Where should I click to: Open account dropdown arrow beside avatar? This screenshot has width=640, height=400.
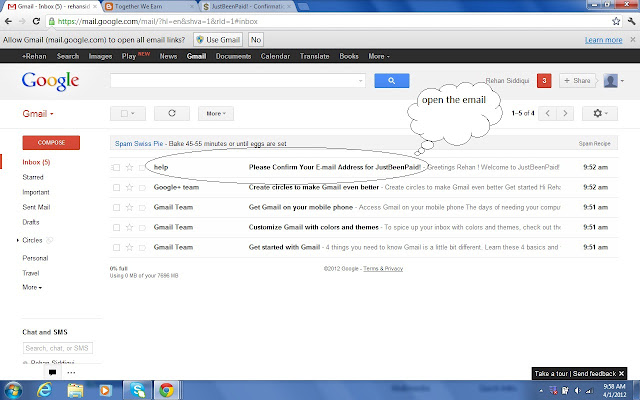(622, 81)
